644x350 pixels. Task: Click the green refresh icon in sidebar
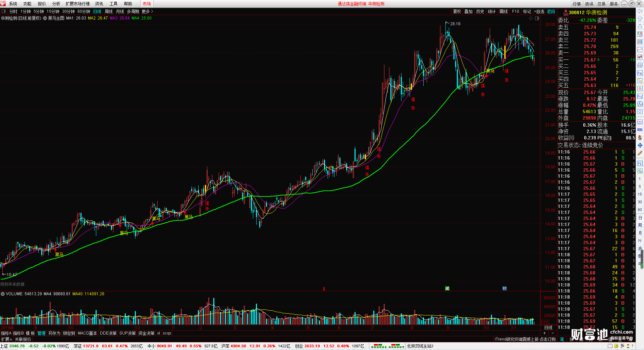(x=640, y=171)
